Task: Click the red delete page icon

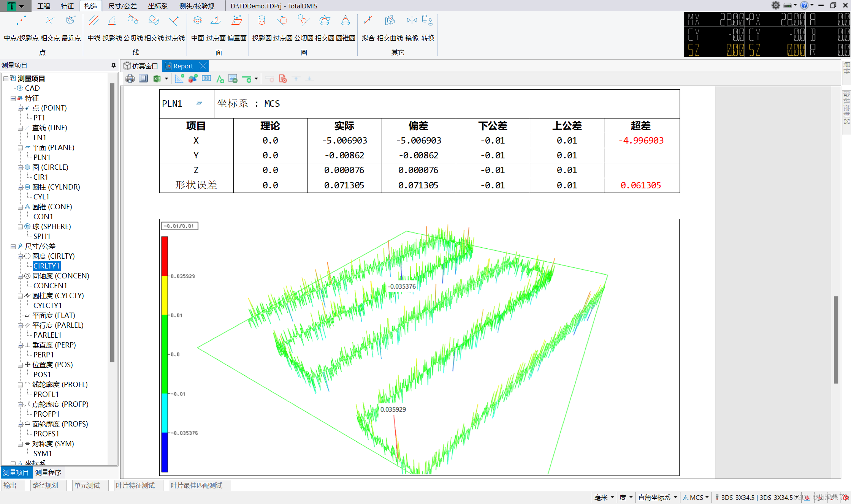Action: 283,79
